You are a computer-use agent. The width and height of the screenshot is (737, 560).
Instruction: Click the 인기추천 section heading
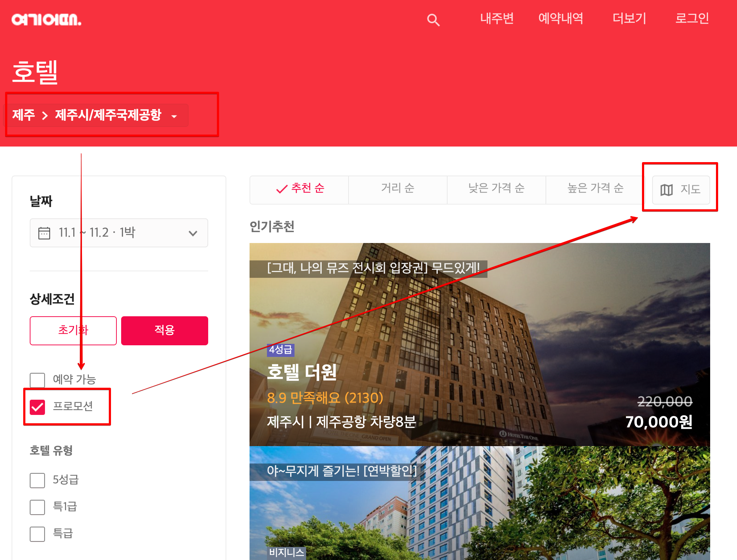coord(272,227)
